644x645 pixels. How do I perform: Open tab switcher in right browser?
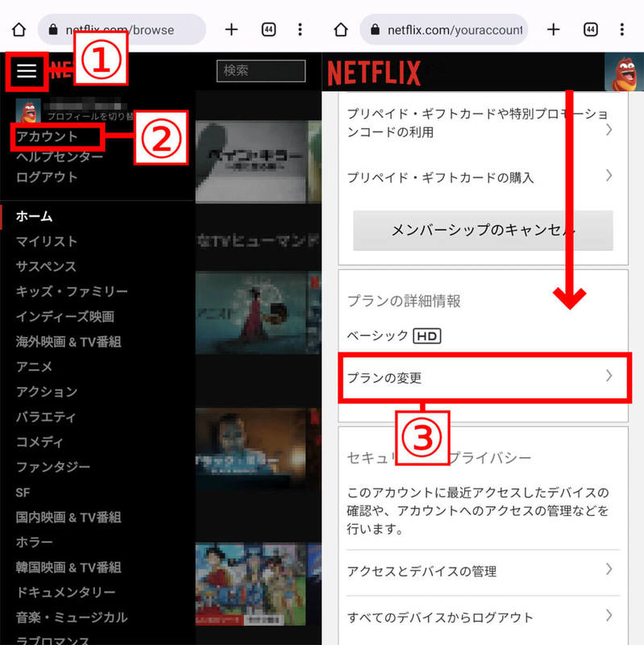pyautogui.click(x=591, y=30)
